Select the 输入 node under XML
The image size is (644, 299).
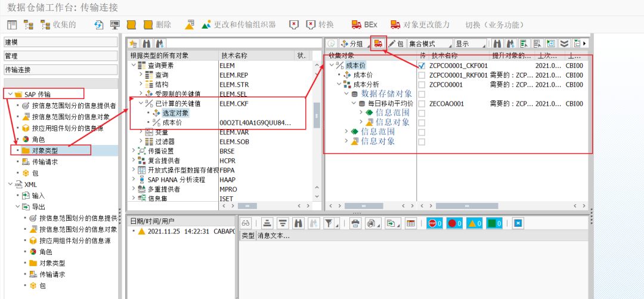click(x=38, y=196)
